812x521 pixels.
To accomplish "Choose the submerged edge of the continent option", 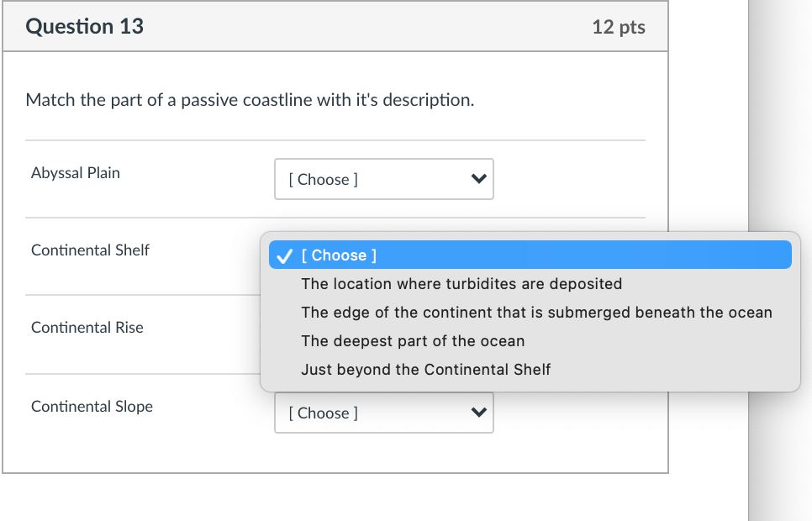I will 536,312.
